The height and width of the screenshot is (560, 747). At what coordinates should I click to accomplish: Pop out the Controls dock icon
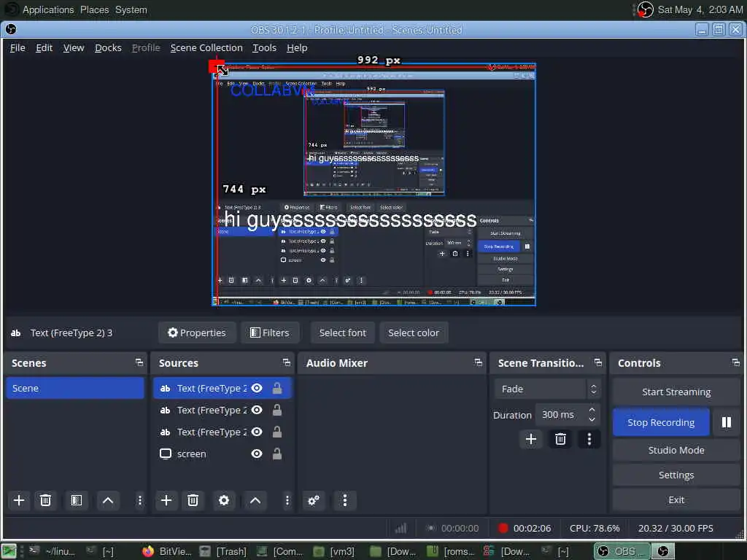[735, 363]
